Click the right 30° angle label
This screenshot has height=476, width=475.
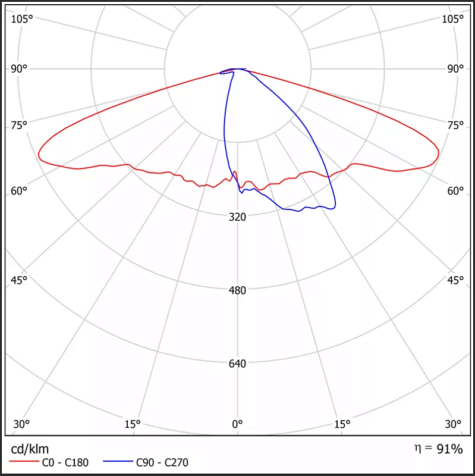pyautogui.click(x=453, y=424)
